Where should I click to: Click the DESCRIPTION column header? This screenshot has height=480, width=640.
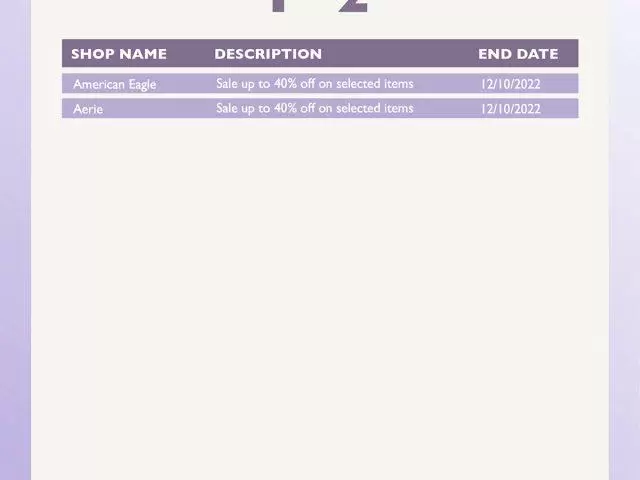click(x=268, y=54)
